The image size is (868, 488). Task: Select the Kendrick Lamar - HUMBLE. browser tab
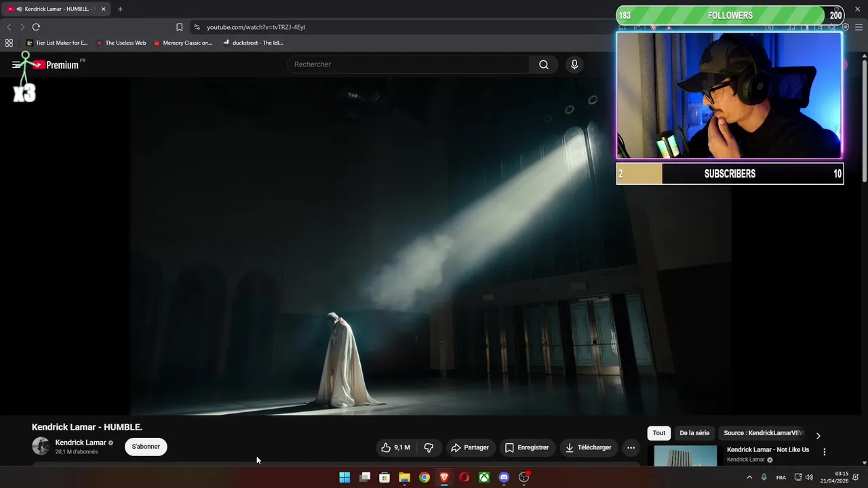click(x=57, y=9)
